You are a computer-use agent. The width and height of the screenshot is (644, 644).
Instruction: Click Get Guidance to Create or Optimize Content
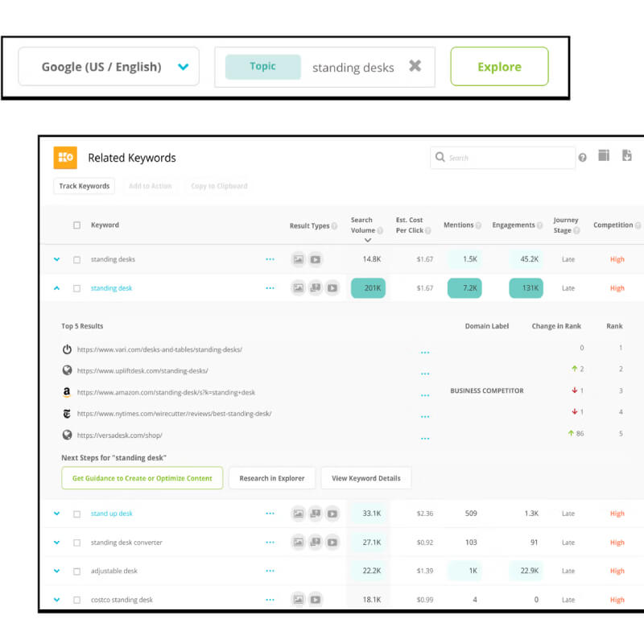(x=142, y=478)
